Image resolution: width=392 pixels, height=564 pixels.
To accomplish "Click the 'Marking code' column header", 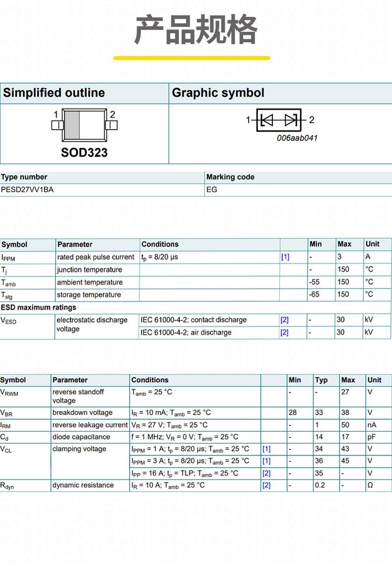I will point(230,177).
